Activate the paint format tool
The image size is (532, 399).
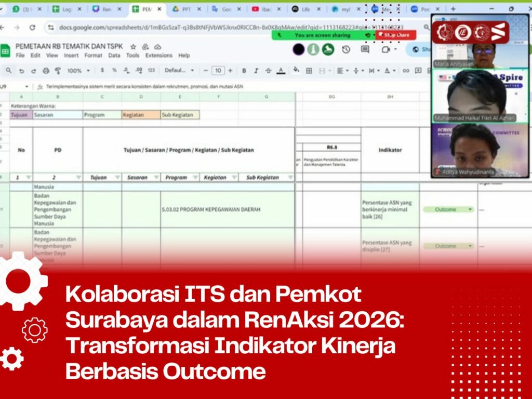[x=58, y=71]
